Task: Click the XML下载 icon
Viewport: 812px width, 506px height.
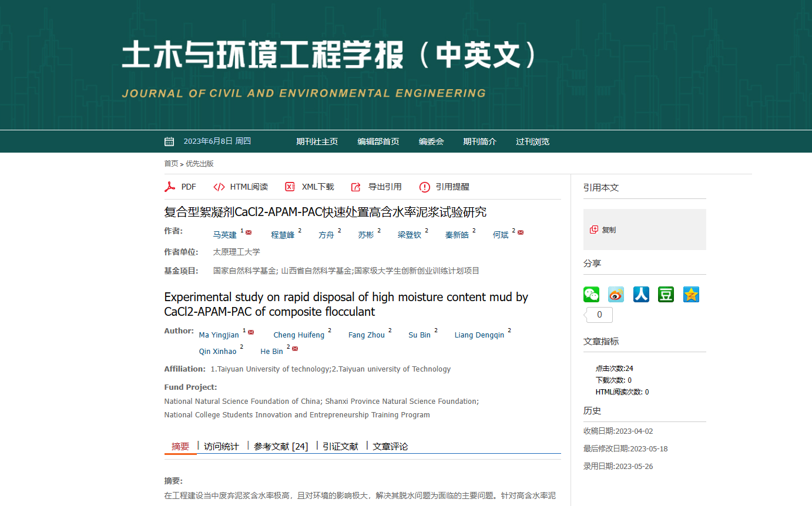Action: [290, 187]
